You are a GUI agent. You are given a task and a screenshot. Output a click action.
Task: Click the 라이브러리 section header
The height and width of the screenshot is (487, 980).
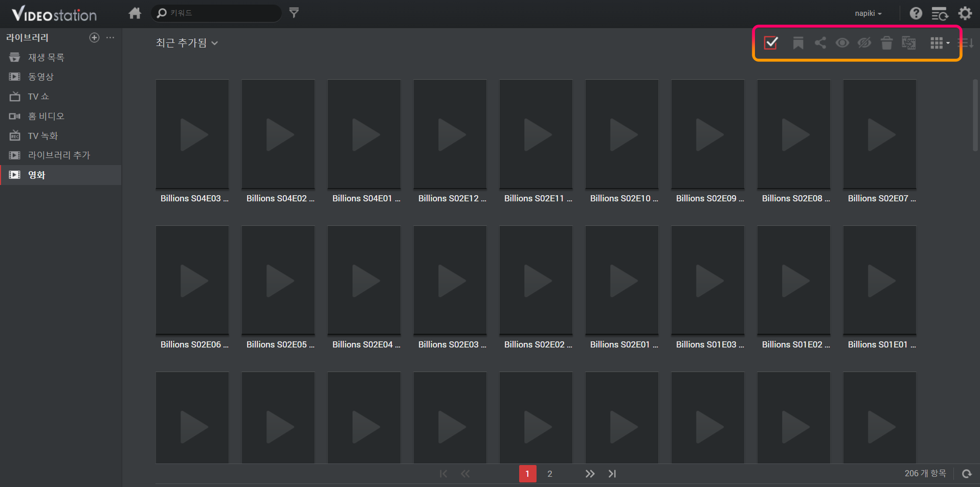pyautogui.click(x=27, y=37)
